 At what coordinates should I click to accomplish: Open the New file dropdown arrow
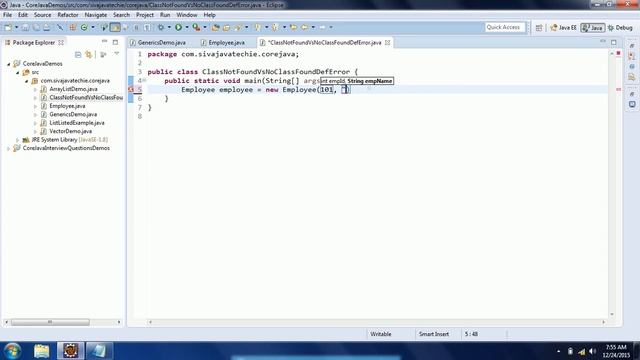[x=16, y=27]
